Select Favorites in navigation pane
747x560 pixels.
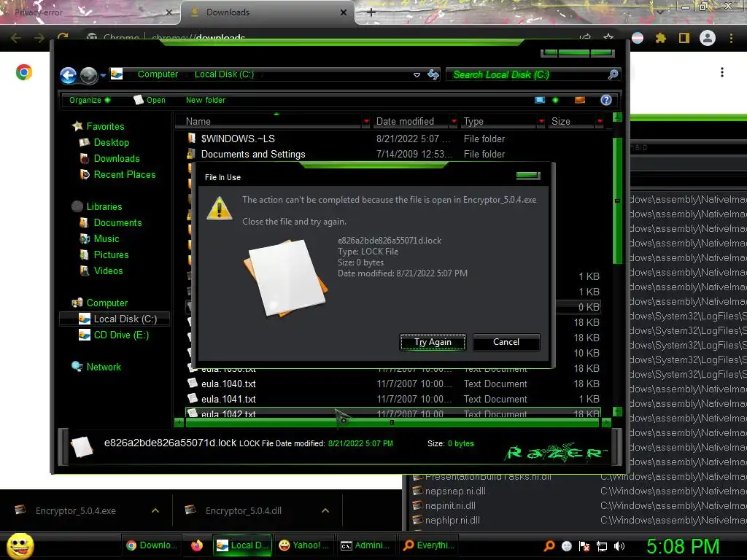(x=105, y=127)
